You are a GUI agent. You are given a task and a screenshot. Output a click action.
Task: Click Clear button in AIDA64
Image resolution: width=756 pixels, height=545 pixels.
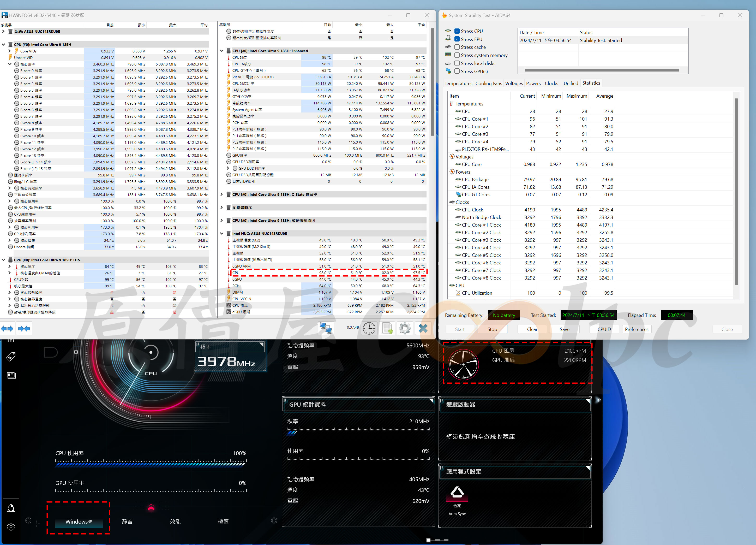tap(532, 329)
